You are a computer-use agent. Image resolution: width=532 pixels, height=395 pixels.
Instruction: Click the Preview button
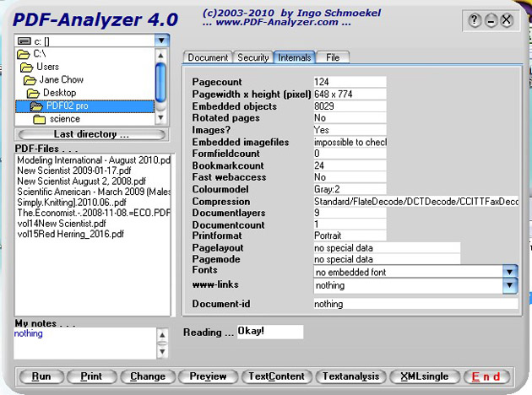click(x=208, y=376)
